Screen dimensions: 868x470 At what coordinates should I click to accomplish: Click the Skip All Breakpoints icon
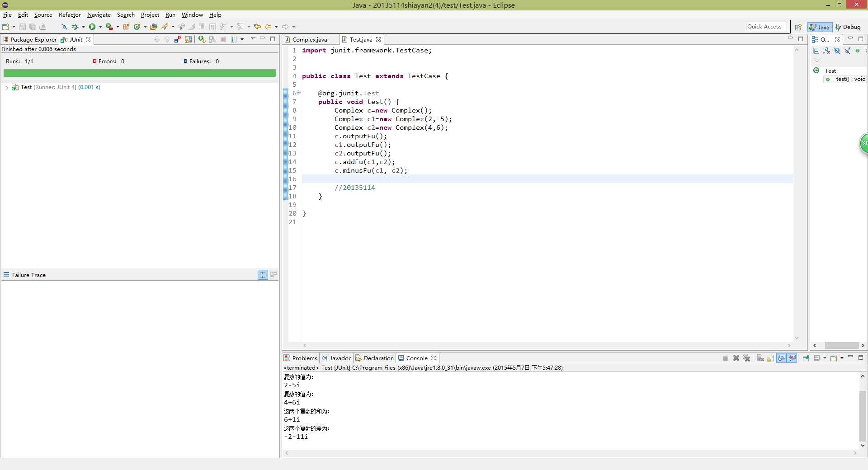point(64,27)
